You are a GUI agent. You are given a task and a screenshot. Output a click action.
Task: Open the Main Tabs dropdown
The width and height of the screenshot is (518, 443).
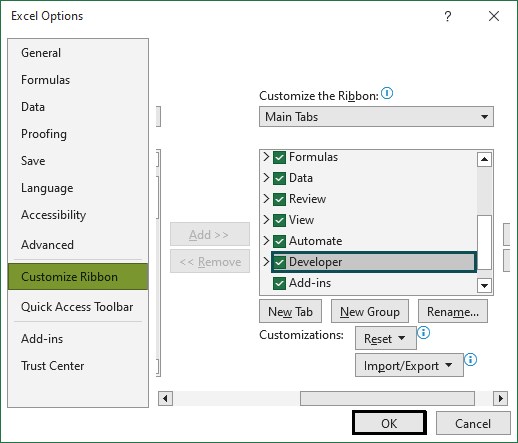click(x=376, y=117)
